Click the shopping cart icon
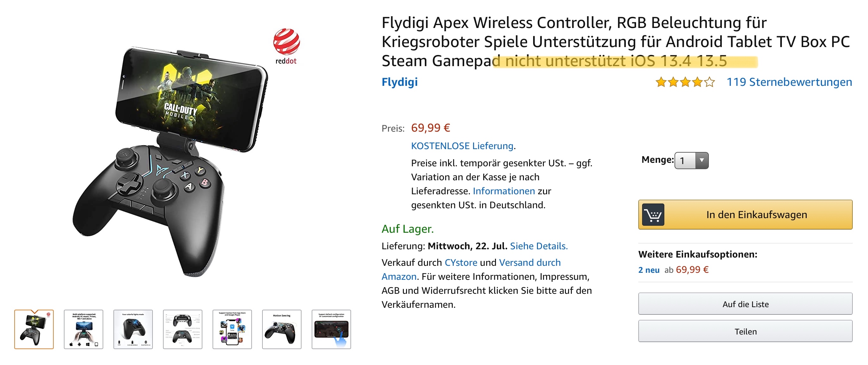The height and width of the screenshot is (365, 868). tap(653, 215)
